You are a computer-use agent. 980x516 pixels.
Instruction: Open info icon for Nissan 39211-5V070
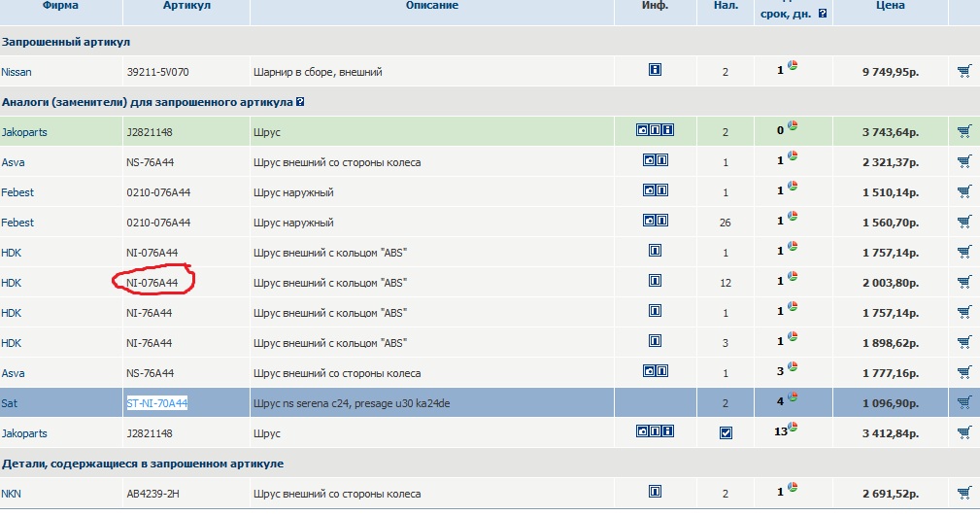point(655,69)
